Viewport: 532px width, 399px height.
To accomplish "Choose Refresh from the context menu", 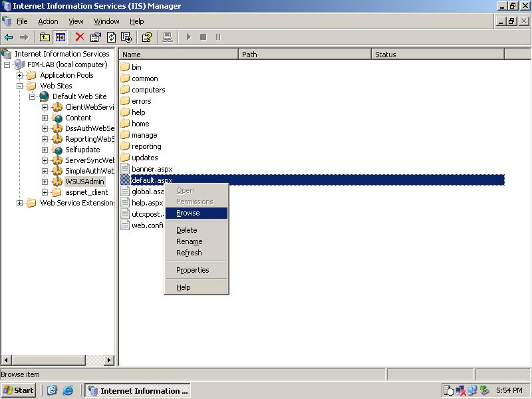I will pos(196,253).
